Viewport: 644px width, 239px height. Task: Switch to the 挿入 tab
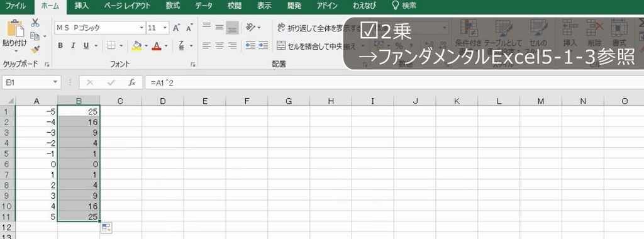[81, 6]
